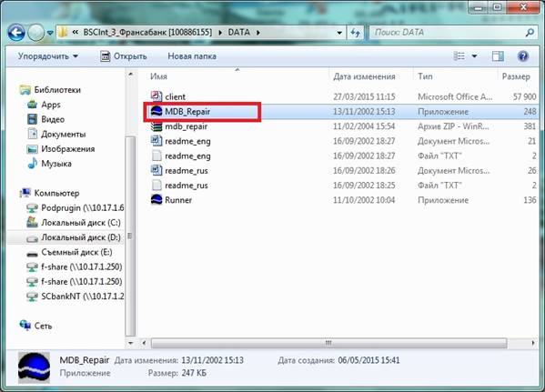Expand the view options dropdown arrow
This screenshot has height=392, width=545.
pyautogui.click(x=474, y=56)
